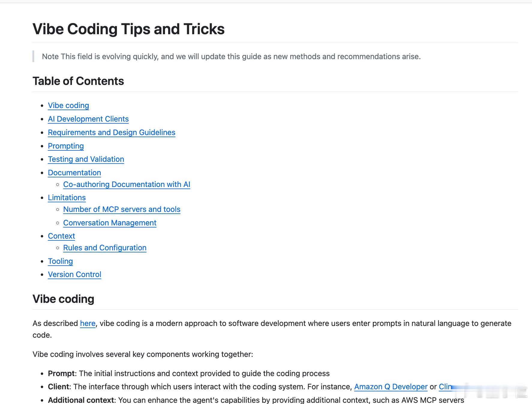
Task: Click the Vibe coding section heading above the paragraph
Action: pos(63,299)
